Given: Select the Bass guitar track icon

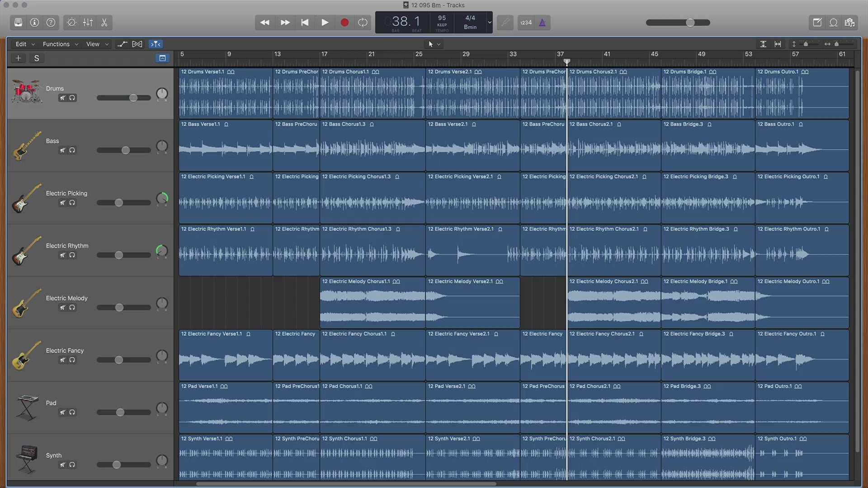Looking at the screenshot, I should pyautogui.click(x=27, y=145).
